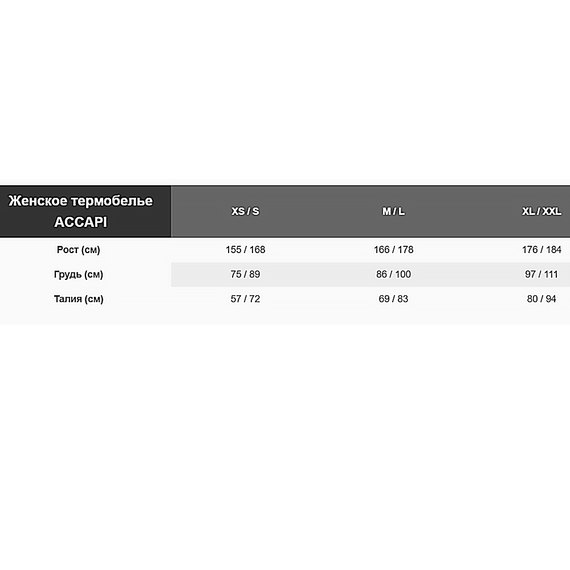
Task: Click the Женское термобелье ACCAPI header cell
Action: 85,211
